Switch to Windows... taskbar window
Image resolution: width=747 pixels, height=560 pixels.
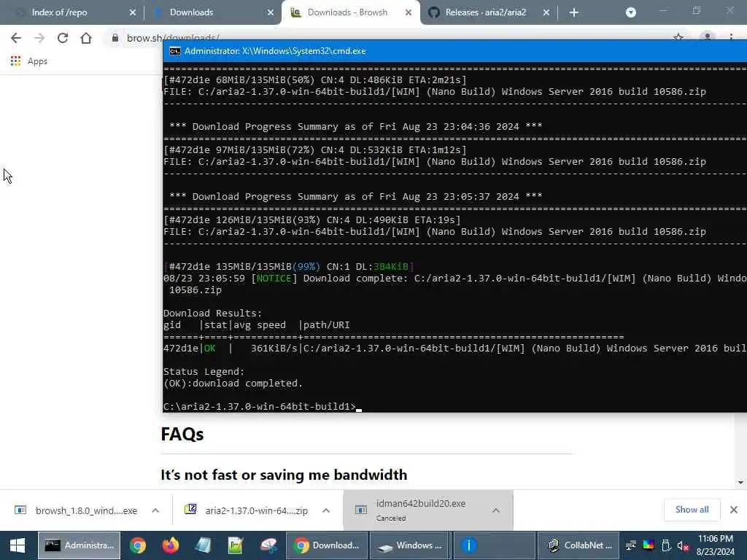[410, 545]
